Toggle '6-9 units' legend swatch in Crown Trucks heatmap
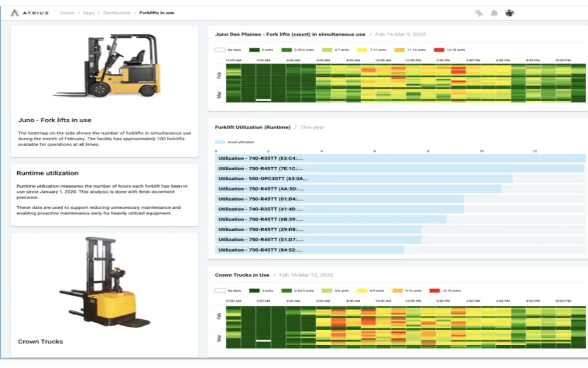This screenshot has height=368, width=588. 362,291
